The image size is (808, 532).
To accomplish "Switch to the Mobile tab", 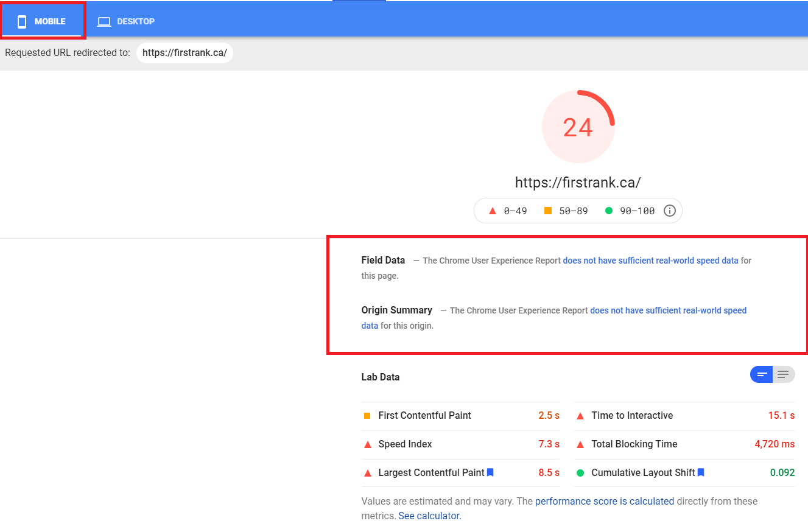I will coord(42,22).
